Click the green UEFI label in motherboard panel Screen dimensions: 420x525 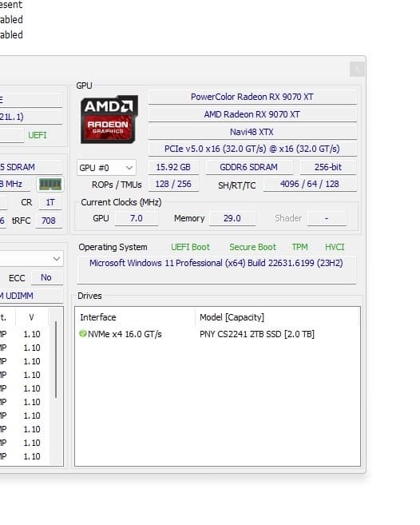tap(38, 135)
